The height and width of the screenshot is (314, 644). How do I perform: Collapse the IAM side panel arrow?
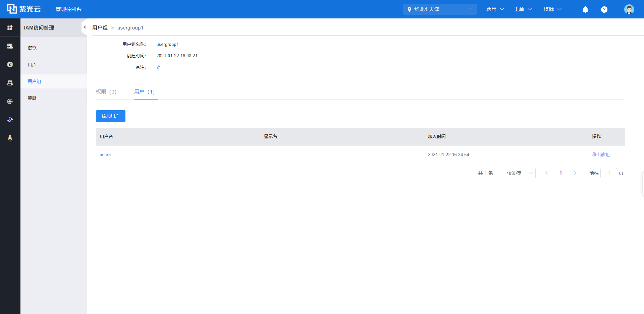pyautogui.click(x=84, y=27)
